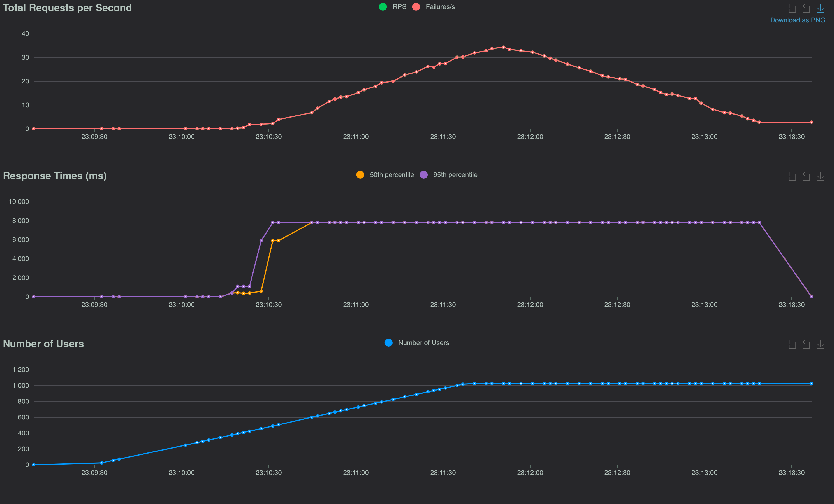Click zoom-select icon on Response Times chart
This screenshot has height=504, width=834.
(792, 177)
